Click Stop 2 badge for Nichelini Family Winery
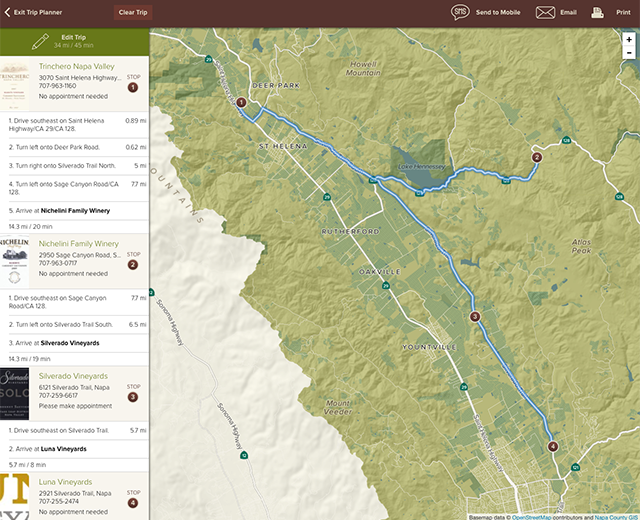This screenshot has height=520, width=640. pyautogui.click(x=133, y=264)
